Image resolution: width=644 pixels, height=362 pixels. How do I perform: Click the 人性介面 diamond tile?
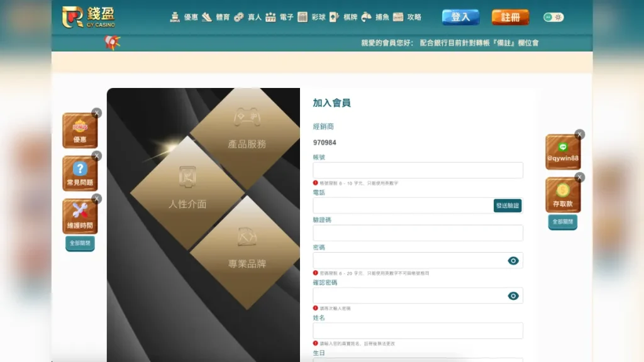187,193
